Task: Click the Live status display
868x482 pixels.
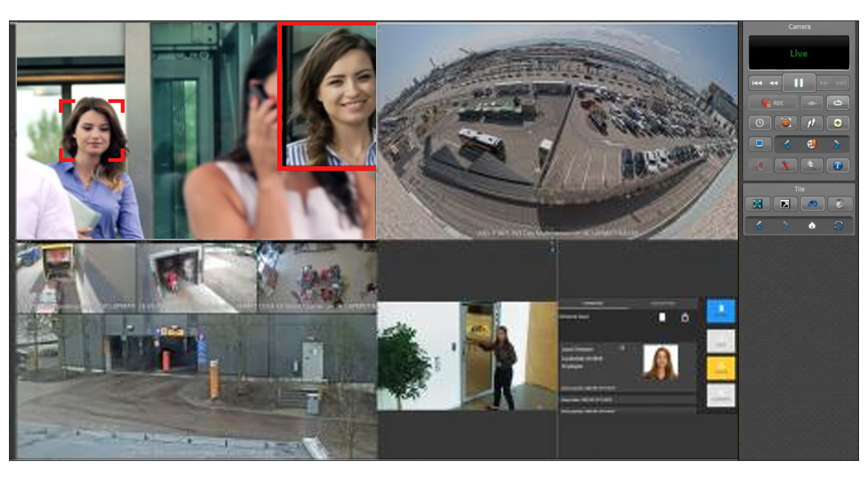Action: [x=799, y=53]
